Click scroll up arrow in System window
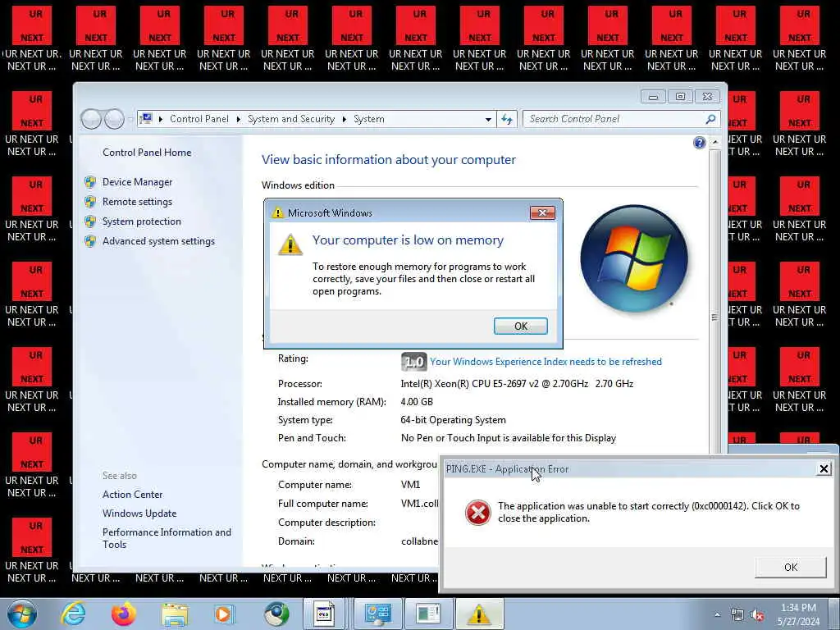This screenshot has height=630, width=840. tap(714, 143)
